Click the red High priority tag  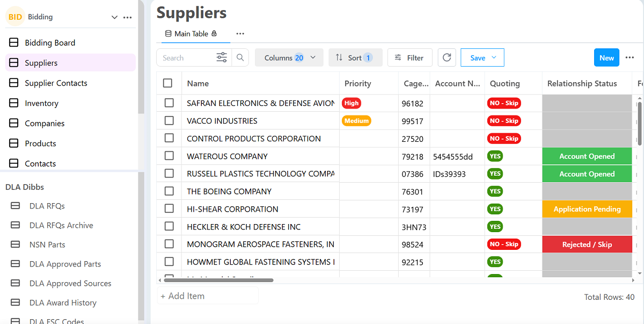coord(352,103)
